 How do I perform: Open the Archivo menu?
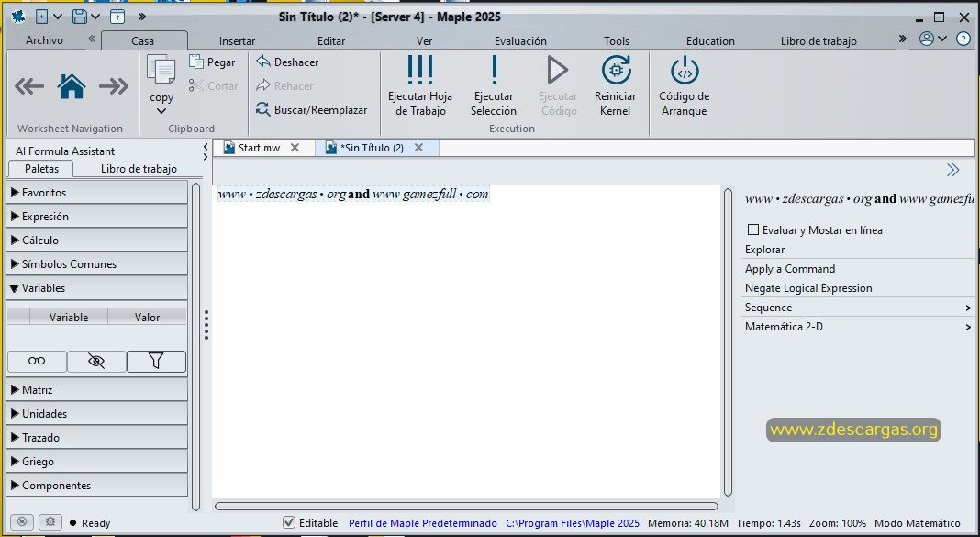pos(44,40)
